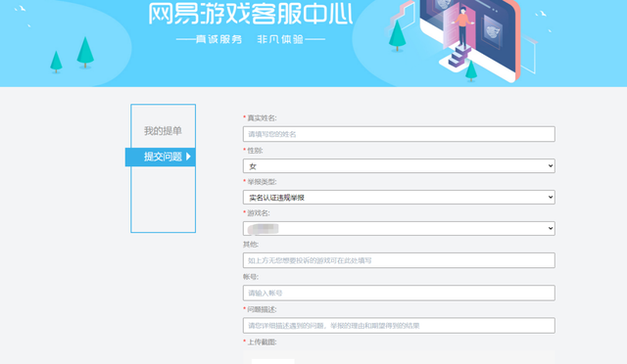Click the 真诚服务 非凡体验 slogan text
Screen dimensions: 627x364
251,39
